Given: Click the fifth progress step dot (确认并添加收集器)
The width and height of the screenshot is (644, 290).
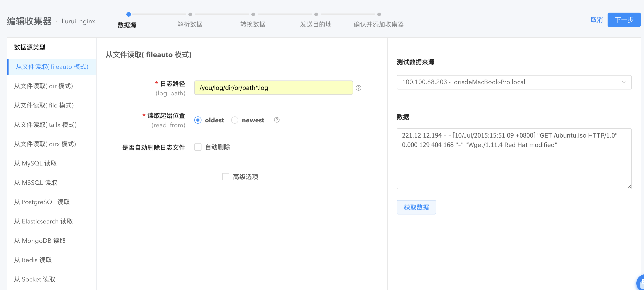Looking at the screenshot, I should point(379,14).
